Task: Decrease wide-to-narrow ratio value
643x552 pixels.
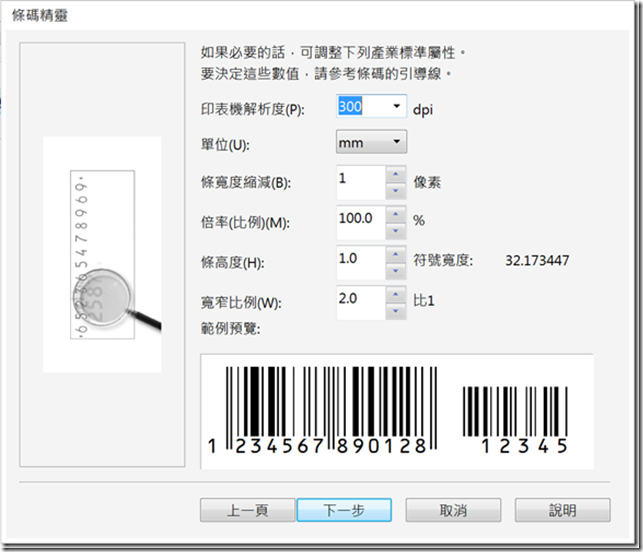Action: tap(396, 311)
